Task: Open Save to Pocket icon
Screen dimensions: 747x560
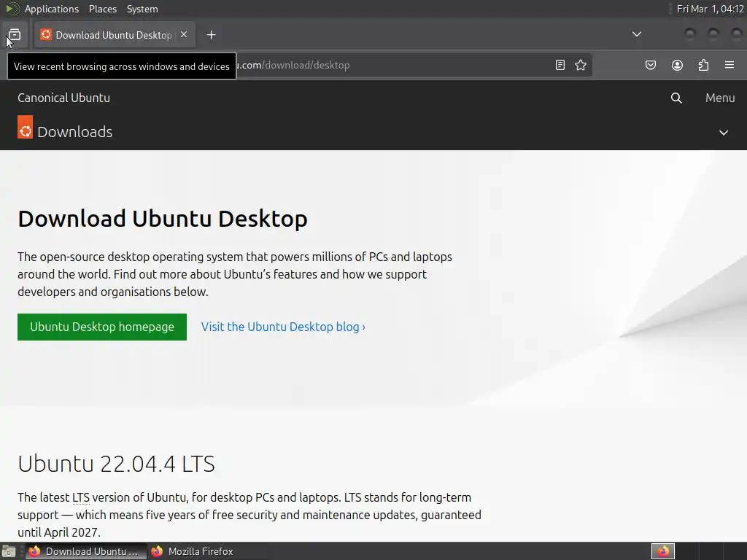Action: click(x=650, y=65)
